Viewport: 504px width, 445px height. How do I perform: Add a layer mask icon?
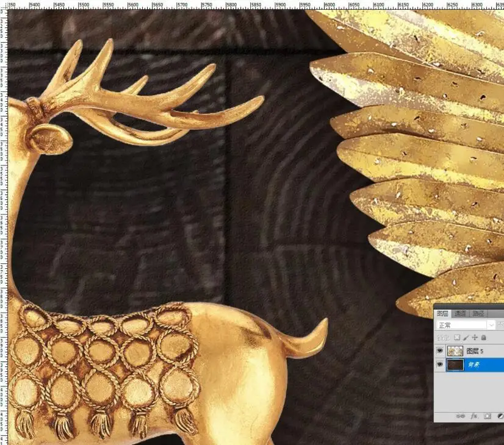tap(488, 416)
